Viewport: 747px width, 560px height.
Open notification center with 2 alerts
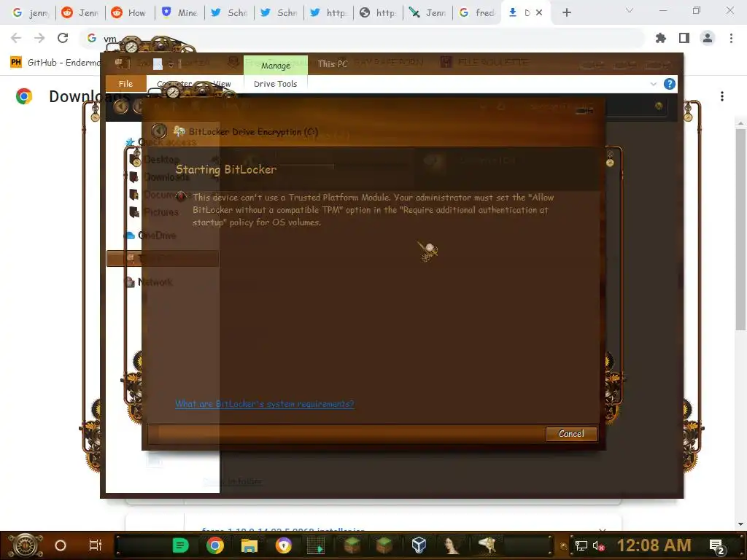(x=716, y=546)
